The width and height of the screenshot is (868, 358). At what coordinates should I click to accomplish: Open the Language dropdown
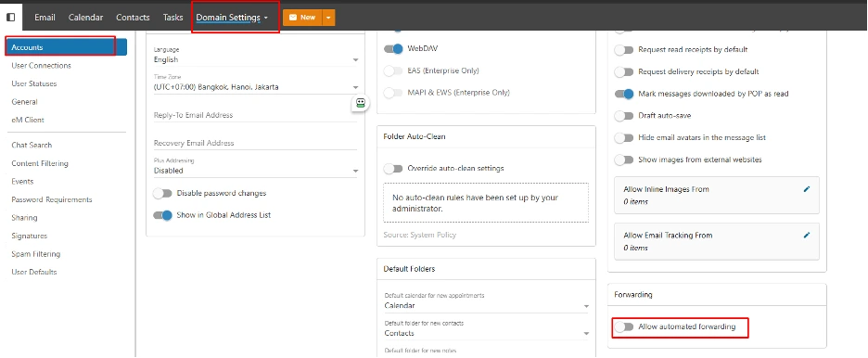coord(256,59)
